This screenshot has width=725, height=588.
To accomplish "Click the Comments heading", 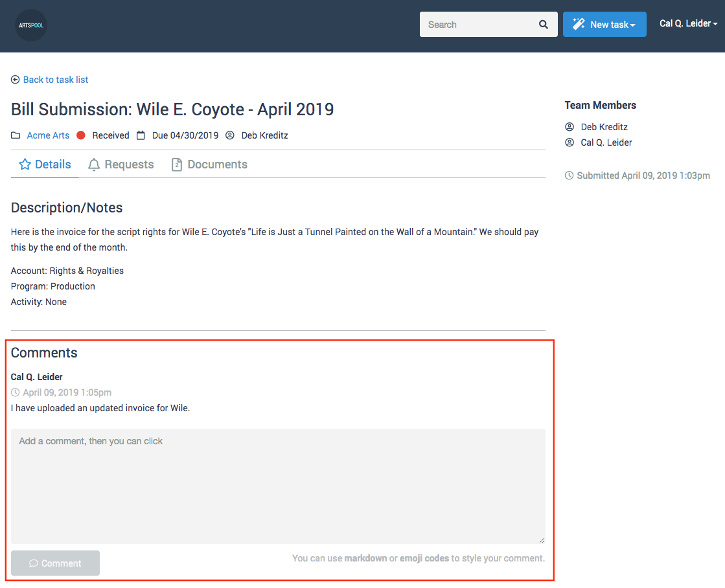I will tap(44, 353).
